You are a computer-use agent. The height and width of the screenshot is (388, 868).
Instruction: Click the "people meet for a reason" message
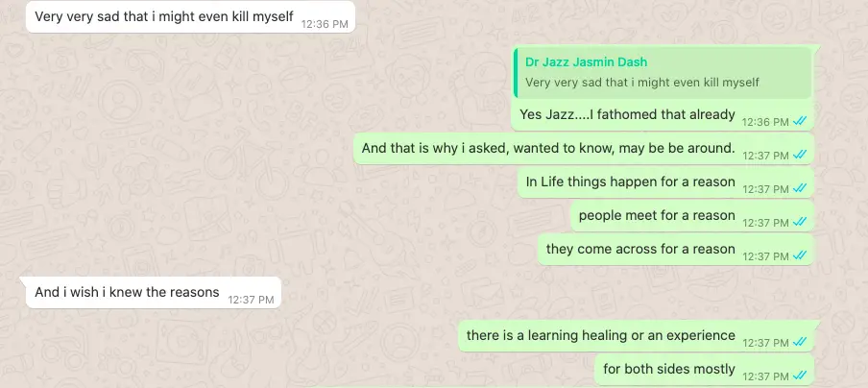[x=692, y=216]
